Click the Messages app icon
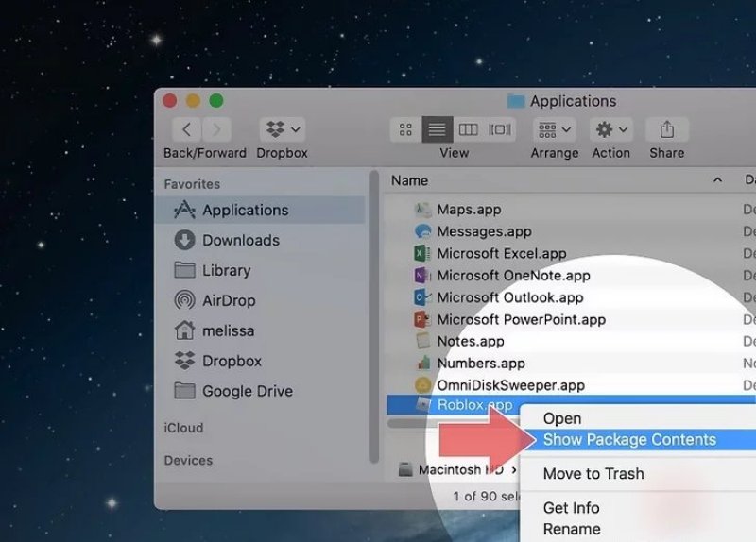The image size is (756, 542). point(422,231)
